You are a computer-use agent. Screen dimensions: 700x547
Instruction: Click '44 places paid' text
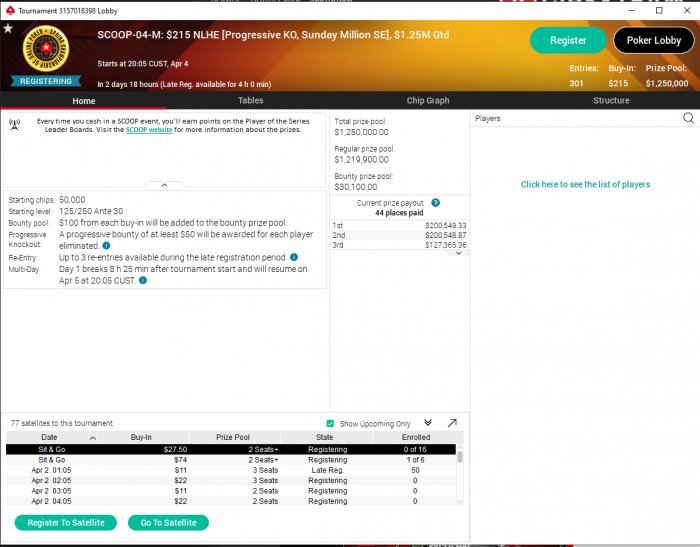pos(399,213)
